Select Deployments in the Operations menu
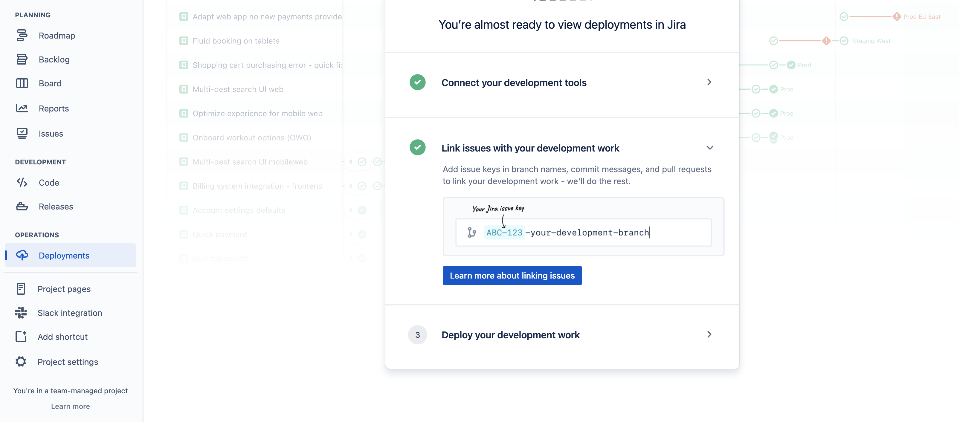The width and height of the screenshot is (980, 422). pos(64,255)
